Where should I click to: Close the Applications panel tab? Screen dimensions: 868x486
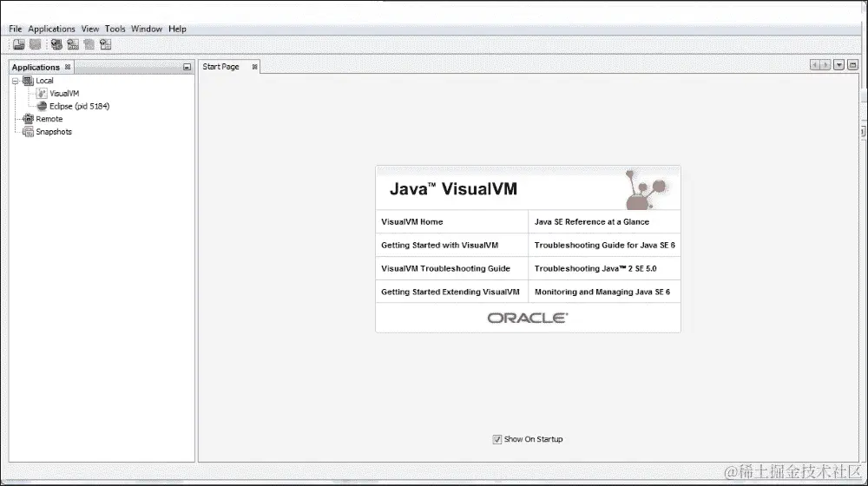[68, 67]
